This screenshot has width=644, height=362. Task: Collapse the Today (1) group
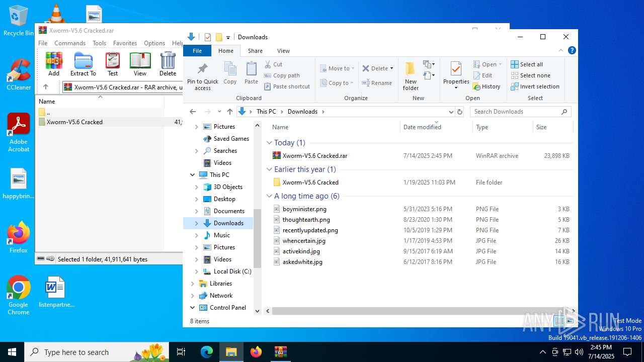click(269, 143)
